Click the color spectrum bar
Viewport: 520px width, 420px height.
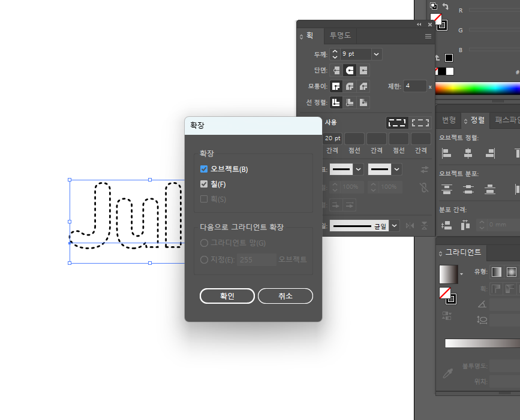click(x=477, y=89)
